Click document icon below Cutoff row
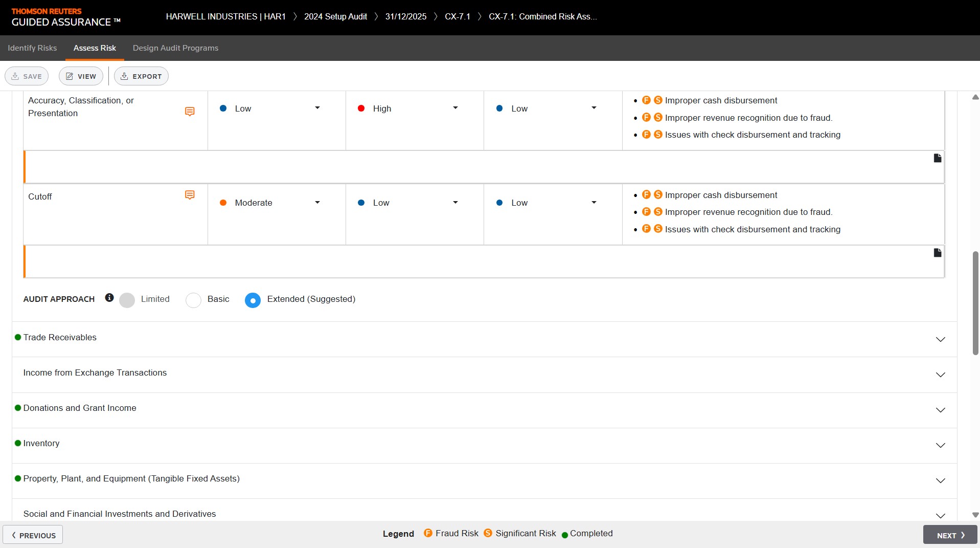 (x=937, y=253)
